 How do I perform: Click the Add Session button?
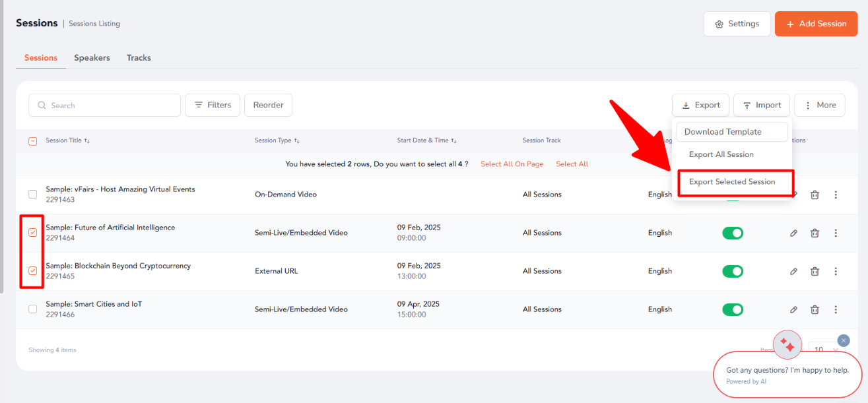click(x=816, y=24)
